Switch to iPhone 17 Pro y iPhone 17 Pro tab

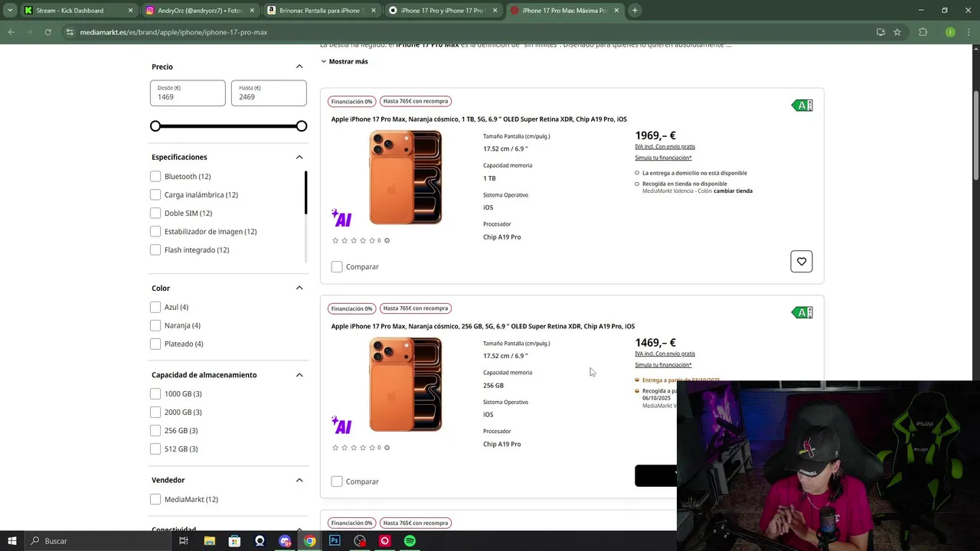(443, 11)
